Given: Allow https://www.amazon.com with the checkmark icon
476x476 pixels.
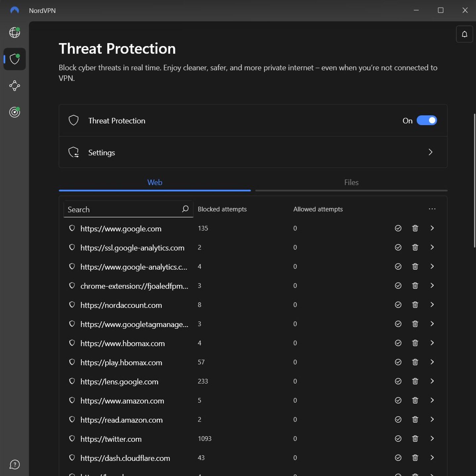Looking at the screenshot, I should click(x=398, y=400).
